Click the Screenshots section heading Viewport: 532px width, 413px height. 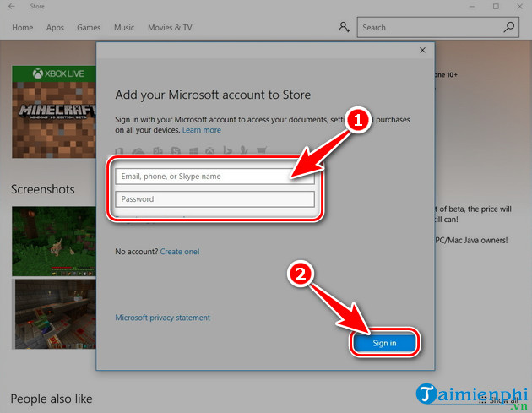43,189
